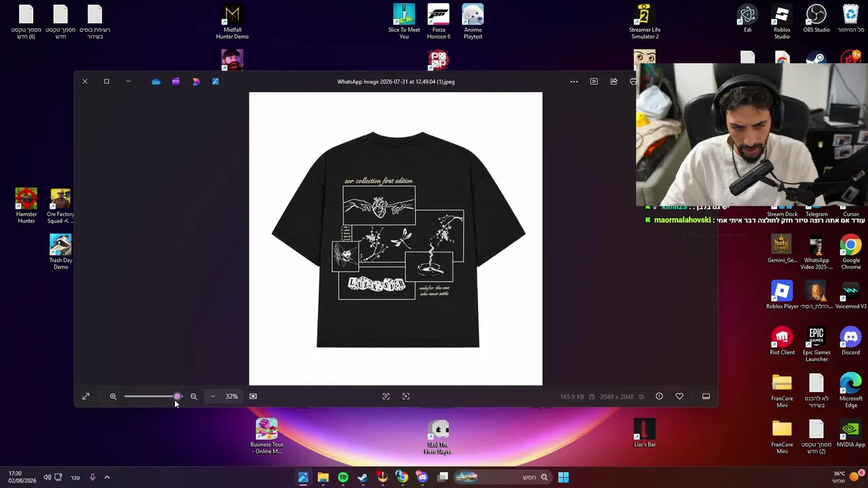Launch Clipchamp from the Photos title bar
The height and width of the screenshot is (488, 868).
tap(176, 81)
